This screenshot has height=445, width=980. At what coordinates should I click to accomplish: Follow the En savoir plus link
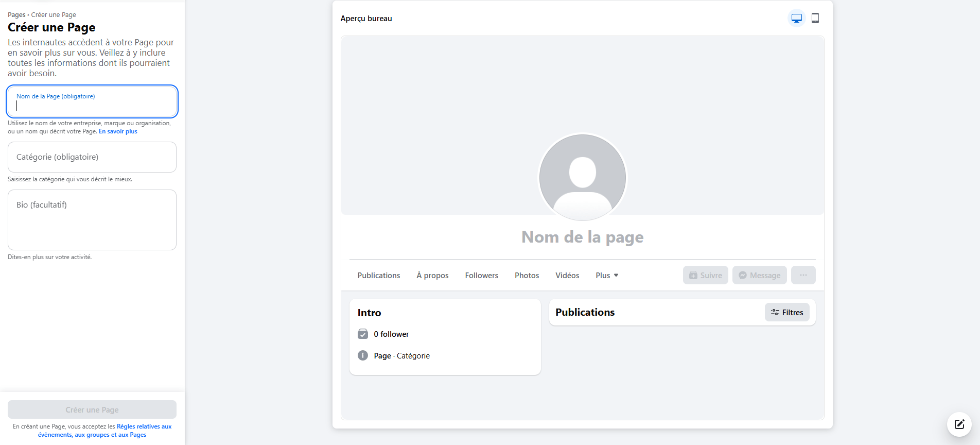tap(118, 131)
